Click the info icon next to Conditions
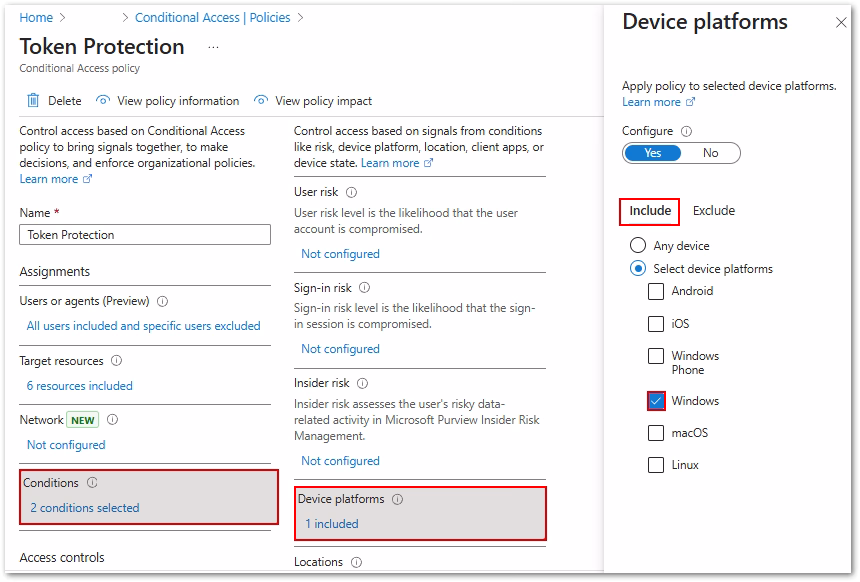This screenshot has height=582, width=860. pos(92,483)
